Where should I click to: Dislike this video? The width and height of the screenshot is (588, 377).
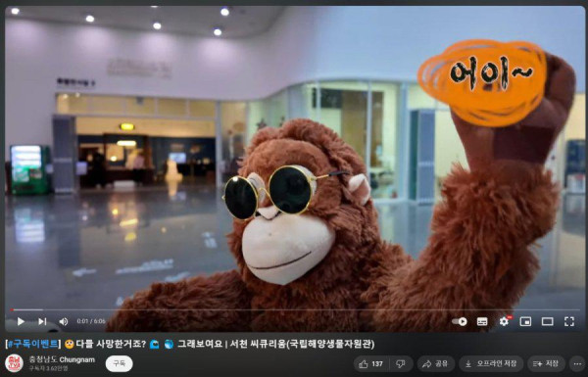[401, 363]
